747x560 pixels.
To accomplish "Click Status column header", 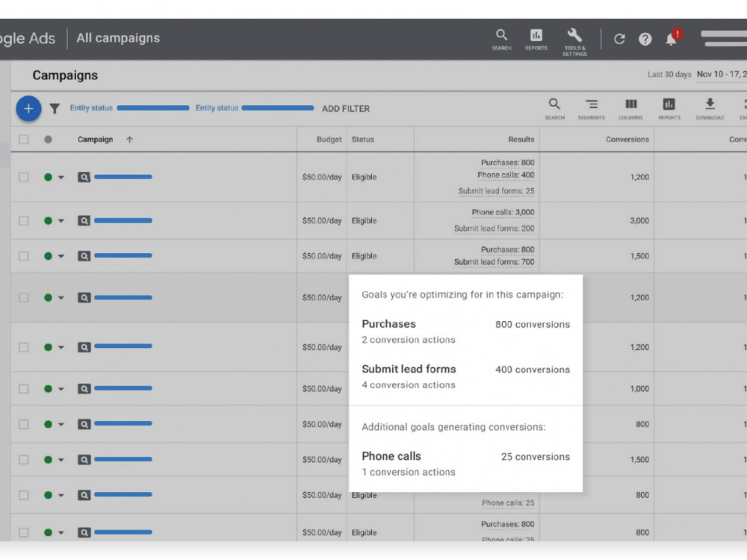I will [362, 140].
